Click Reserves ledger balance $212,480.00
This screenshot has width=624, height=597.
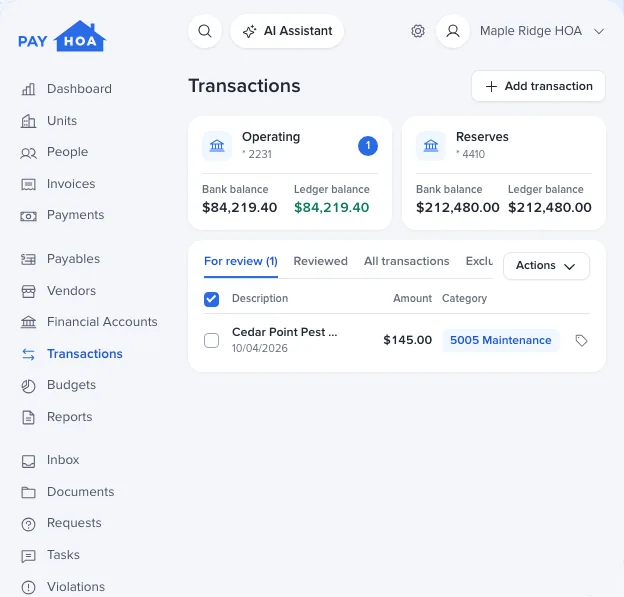550,207
